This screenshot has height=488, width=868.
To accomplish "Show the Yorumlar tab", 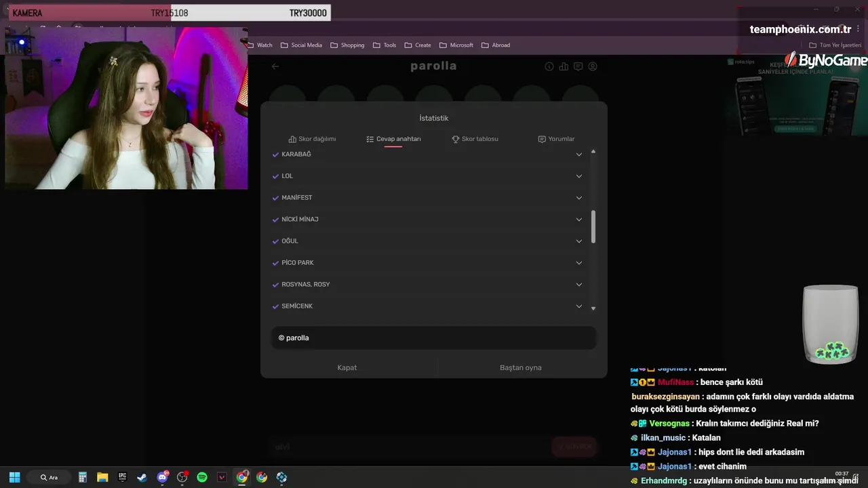I will (556, 139).
